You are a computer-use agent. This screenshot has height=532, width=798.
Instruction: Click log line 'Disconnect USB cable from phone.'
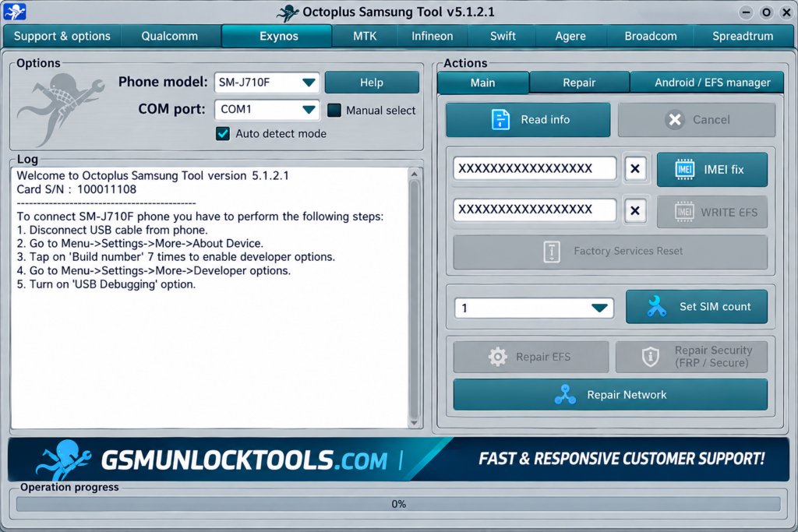point(112,230)
